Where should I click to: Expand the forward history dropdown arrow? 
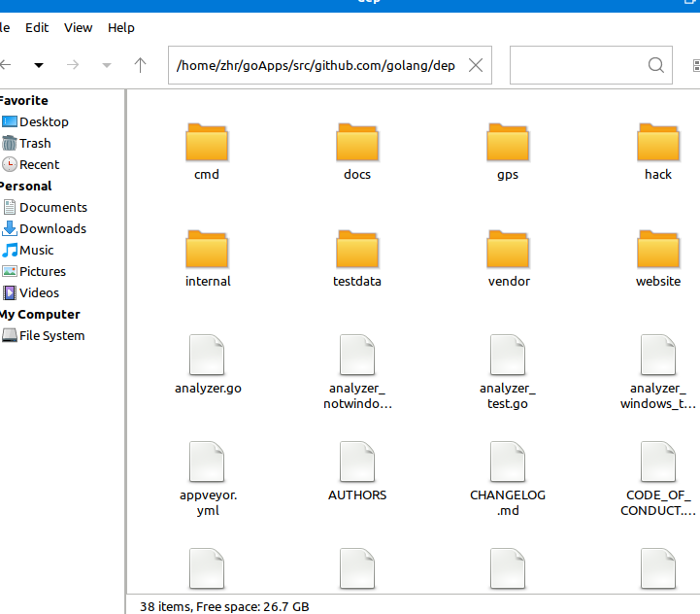[x=106, y=65]
